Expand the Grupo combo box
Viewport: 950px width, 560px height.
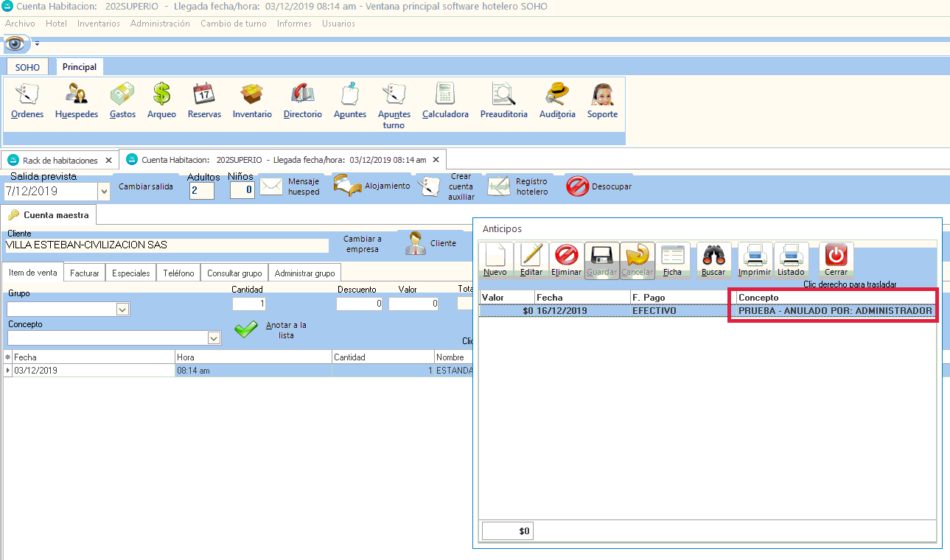coord(123,310)
